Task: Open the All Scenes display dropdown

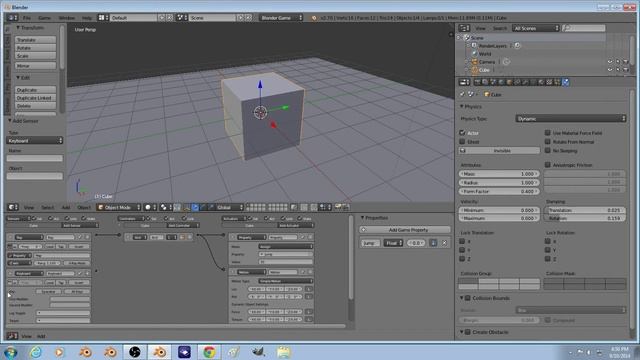Action: (536, 28)
